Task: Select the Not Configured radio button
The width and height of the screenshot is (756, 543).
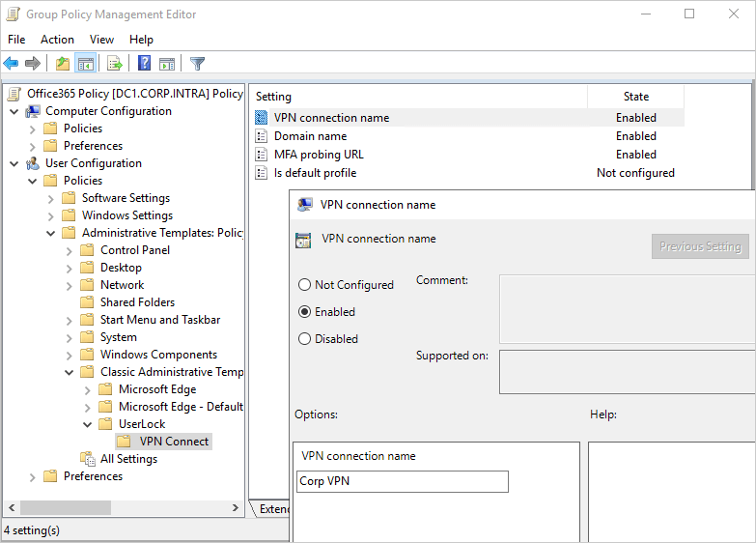Action: coord(305,285)
